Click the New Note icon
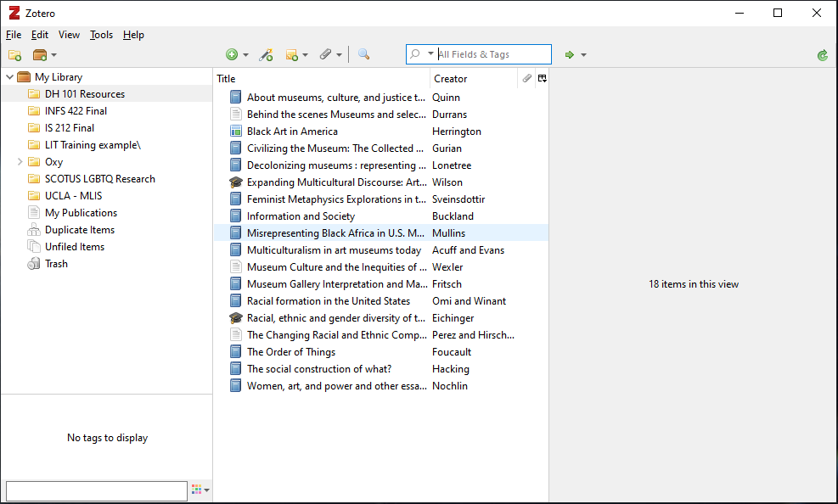The height and width of the screenshot is (504, 838). click(292, 55)
